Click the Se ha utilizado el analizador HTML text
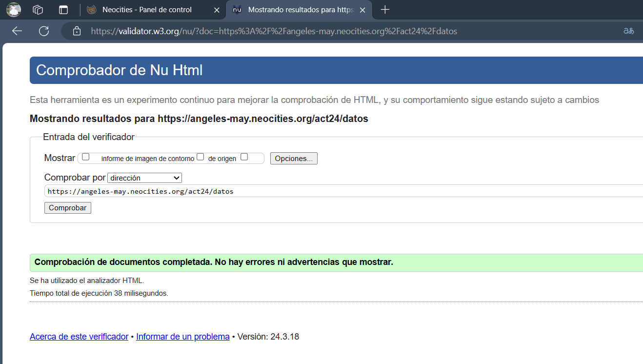 [x=87, y=281]
